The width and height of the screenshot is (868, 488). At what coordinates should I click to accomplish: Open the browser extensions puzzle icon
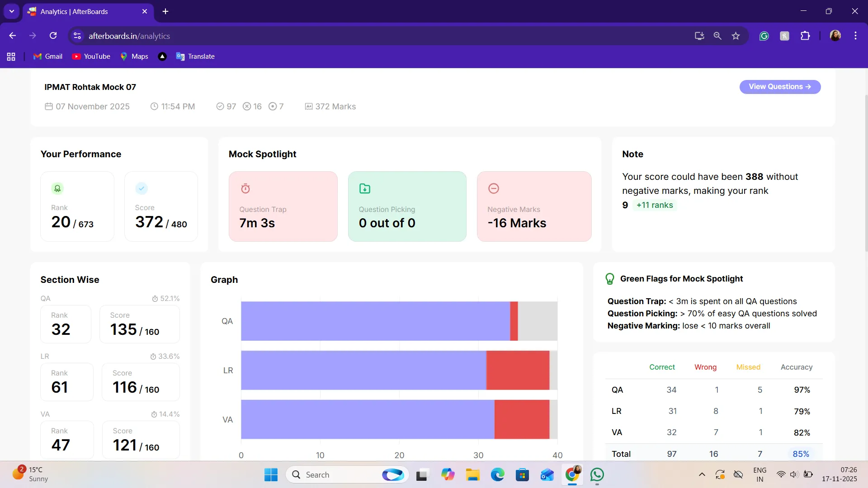pyautogui.click(x=805, y=36)
